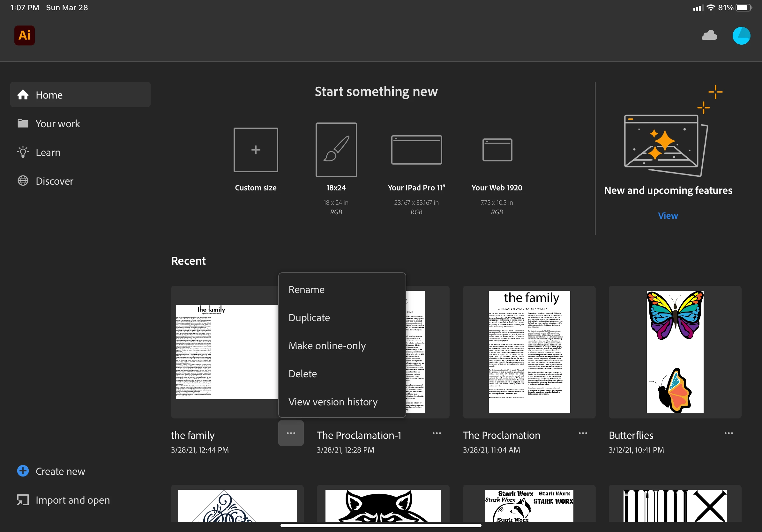Select Rename in the context menu

[x=306, y=290]
